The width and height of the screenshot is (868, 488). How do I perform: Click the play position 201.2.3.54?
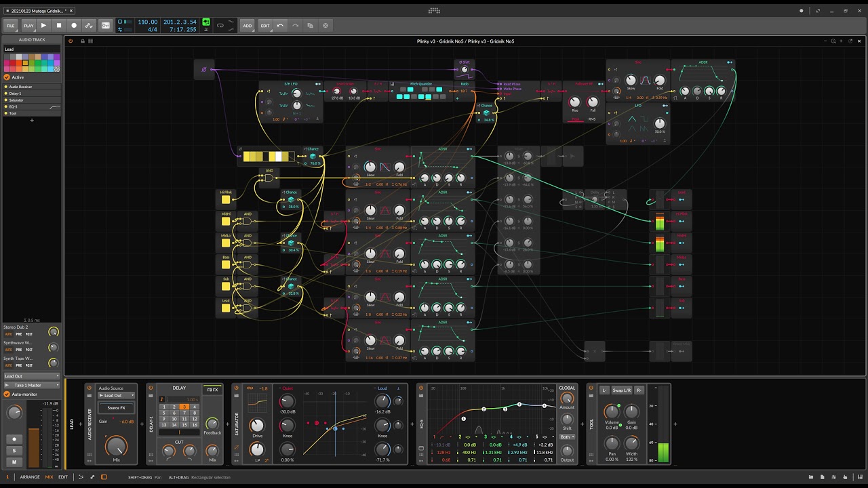pos(180,22)
